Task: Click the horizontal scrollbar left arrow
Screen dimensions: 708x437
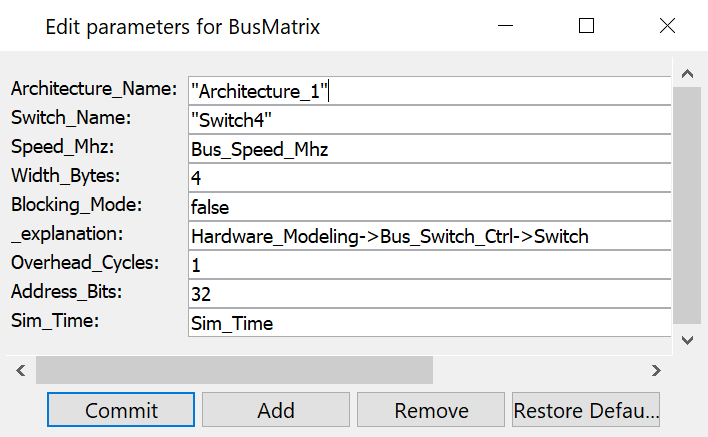Action: pyautogui.click(x=20, y=370)
